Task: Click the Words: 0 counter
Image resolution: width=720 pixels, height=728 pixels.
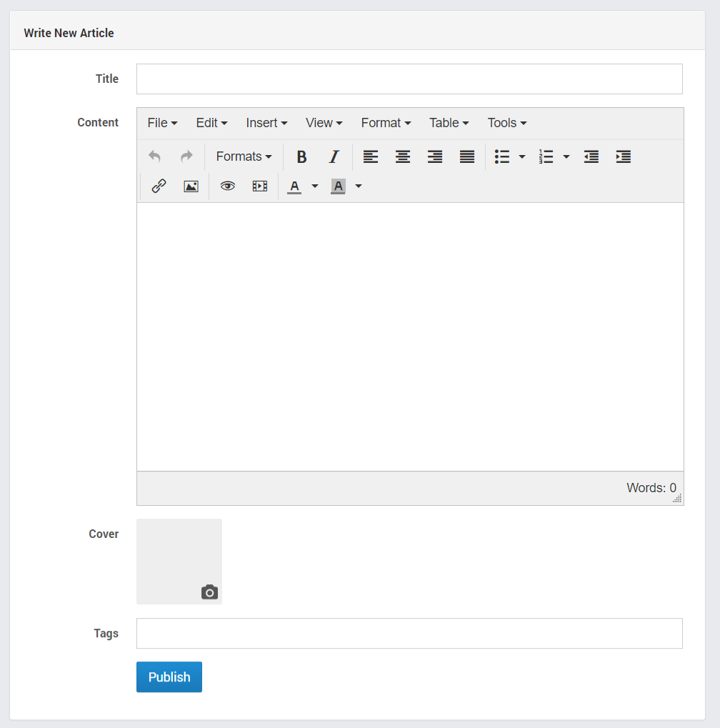Action: click(651, 488)
